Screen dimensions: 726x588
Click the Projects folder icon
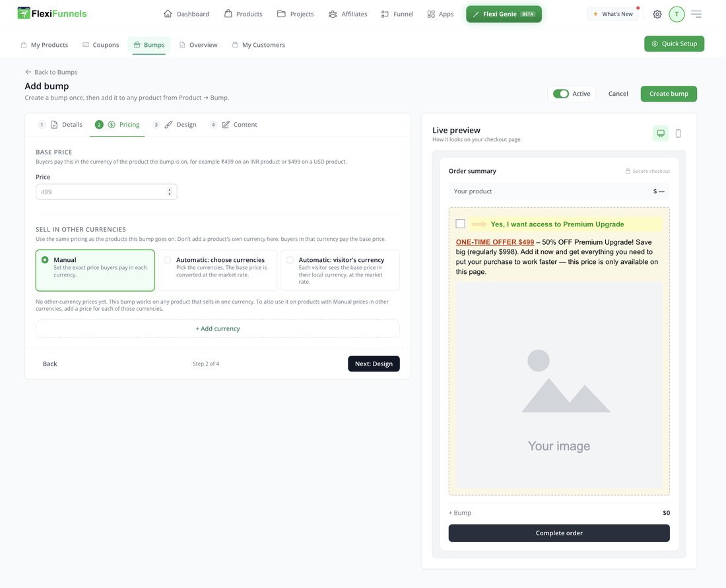[x=281, y=14]
